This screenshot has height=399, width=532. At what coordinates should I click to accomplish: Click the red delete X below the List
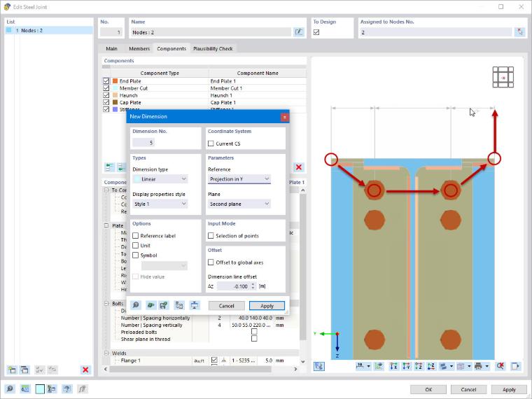pos(85,370)
